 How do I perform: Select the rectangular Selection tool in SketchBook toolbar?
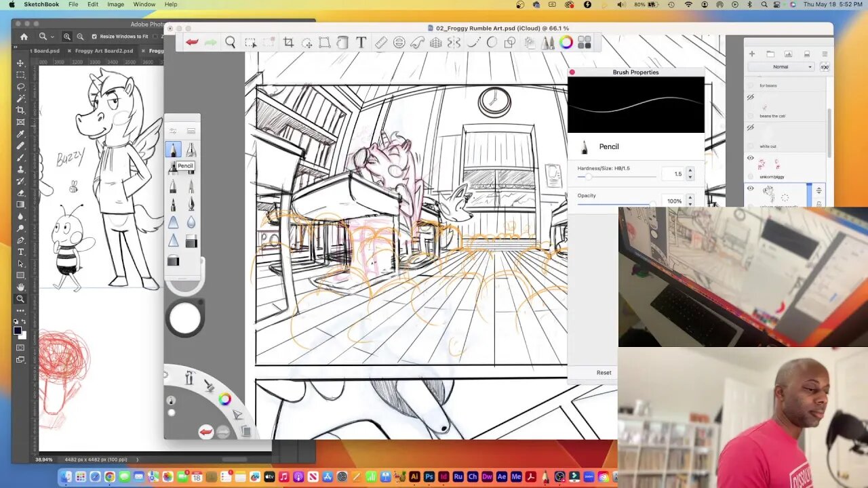pyautogui.click(x=250, y=43)
